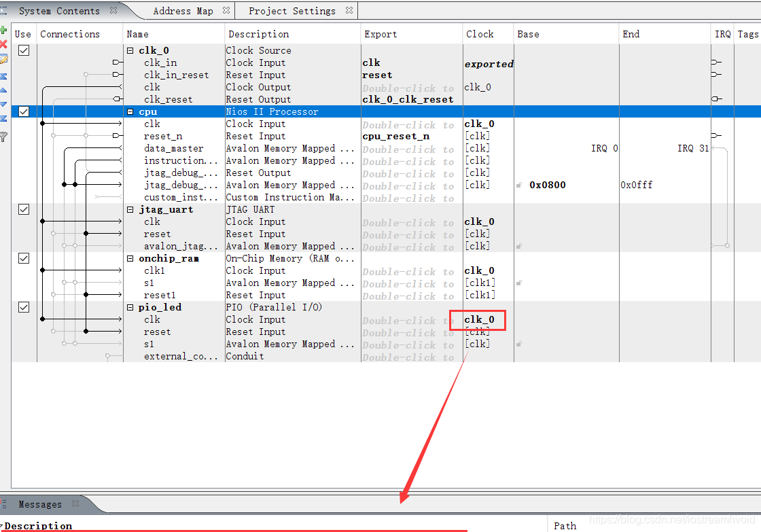Switch to the Address Map tab

(183, 11)
